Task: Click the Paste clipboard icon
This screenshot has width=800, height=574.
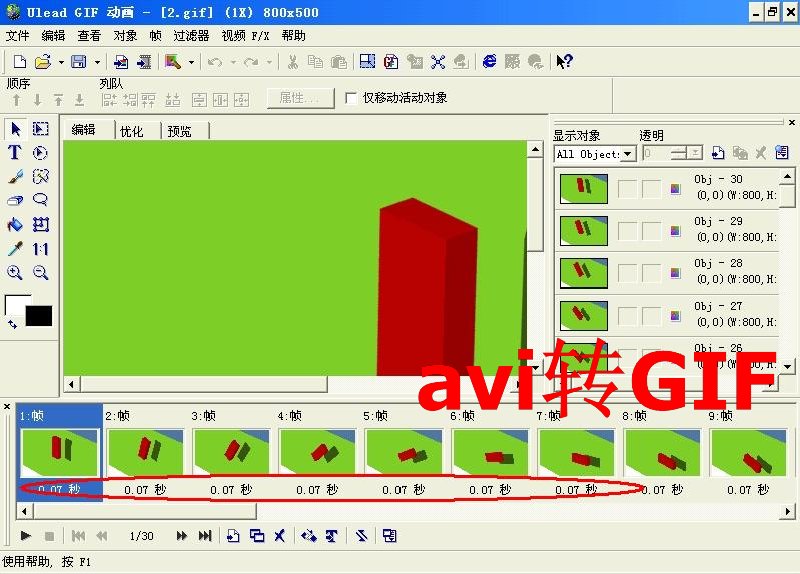Action: tap(339, 62)
